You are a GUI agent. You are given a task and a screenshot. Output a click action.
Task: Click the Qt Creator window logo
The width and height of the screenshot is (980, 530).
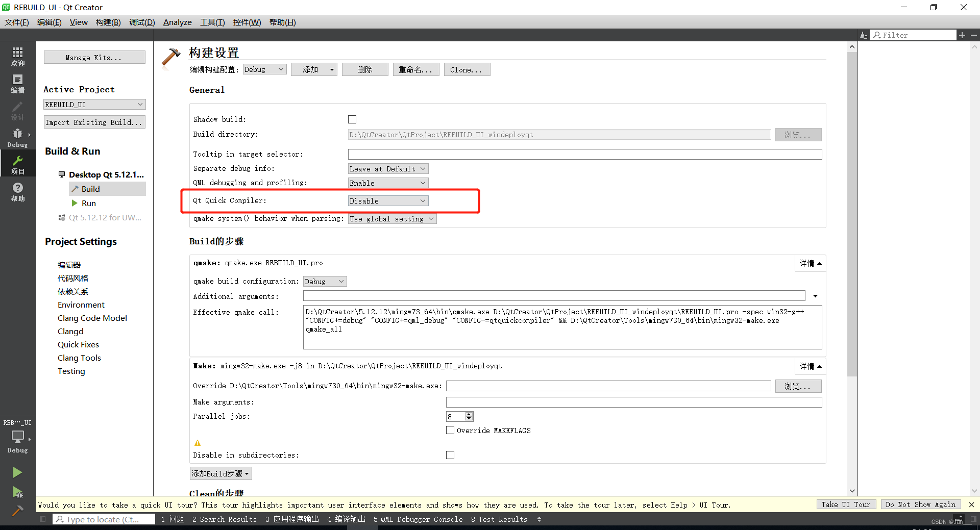(6, 7)
